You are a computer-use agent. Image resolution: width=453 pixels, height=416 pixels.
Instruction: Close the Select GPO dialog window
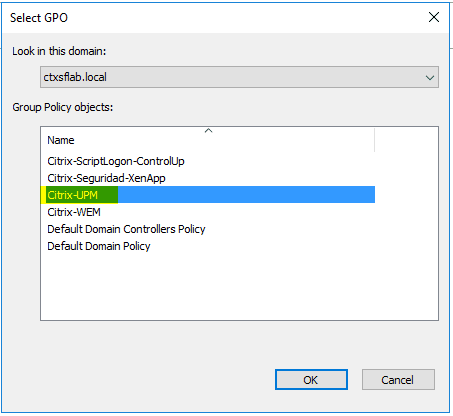(x=434, y=17)
